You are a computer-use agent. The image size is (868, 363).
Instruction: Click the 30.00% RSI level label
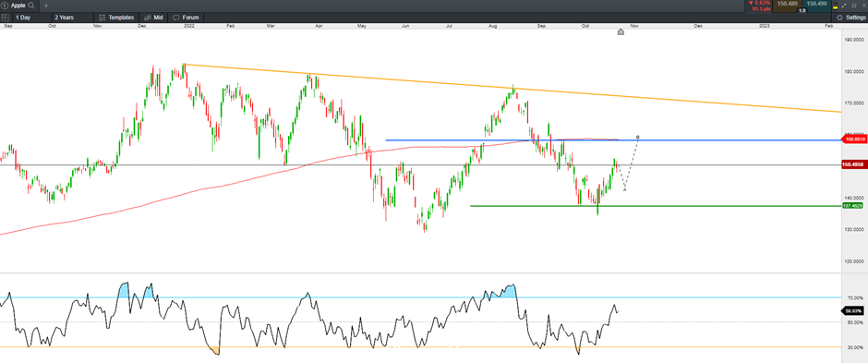855,347
